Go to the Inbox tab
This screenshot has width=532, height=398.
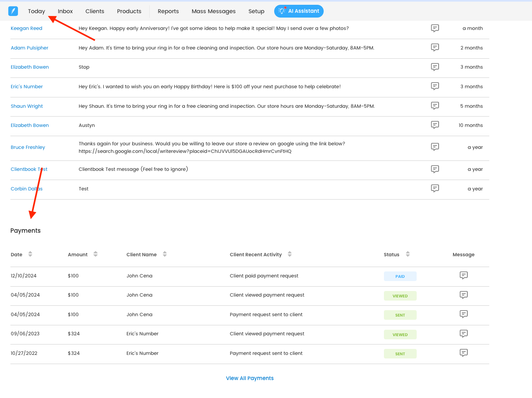[x=65, y=11]
